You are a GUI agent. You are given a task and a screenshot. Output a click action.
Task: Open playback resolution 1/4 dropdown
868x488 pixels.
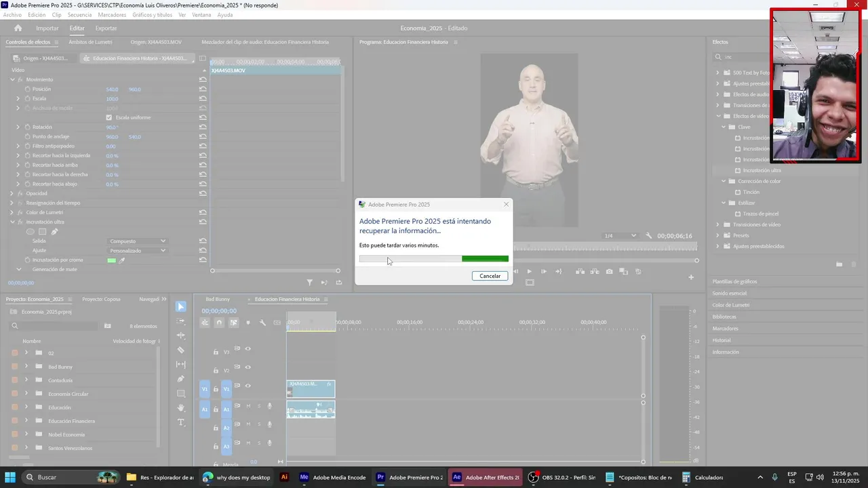[x=620, y=236]
